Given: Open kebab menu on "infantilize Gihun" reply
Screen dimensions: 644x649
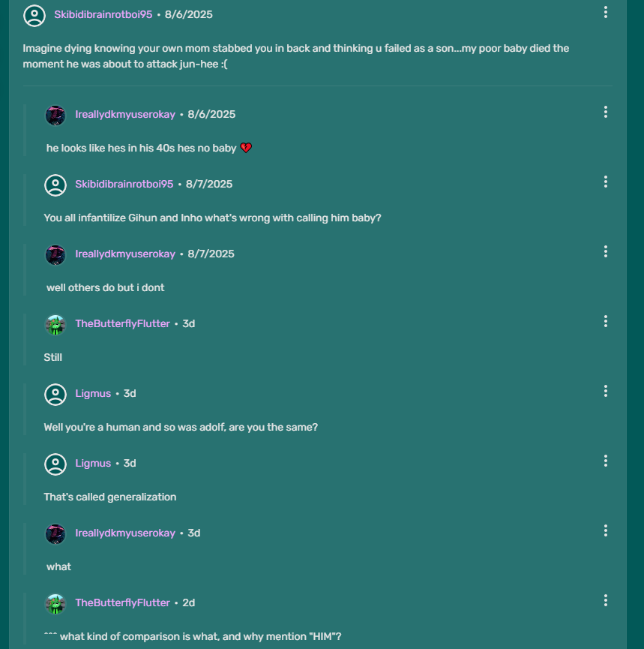Looking at the screenshot, I should (606, 182).
